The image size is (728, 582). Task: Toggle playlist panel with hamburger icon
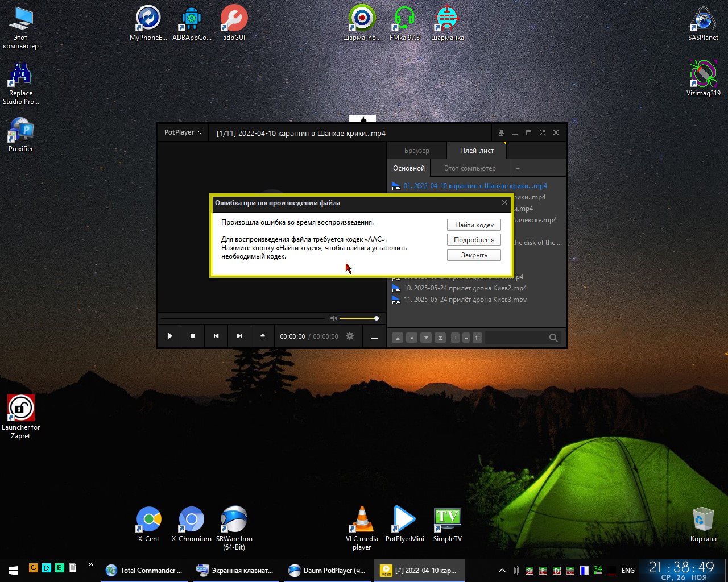coord(374,336)
